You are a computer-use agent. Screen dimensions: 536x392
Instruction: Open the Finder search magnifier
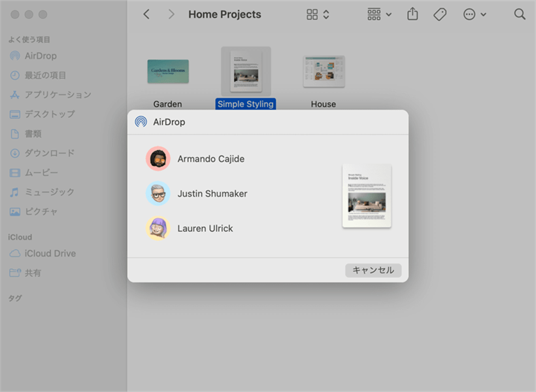(520, 14)
